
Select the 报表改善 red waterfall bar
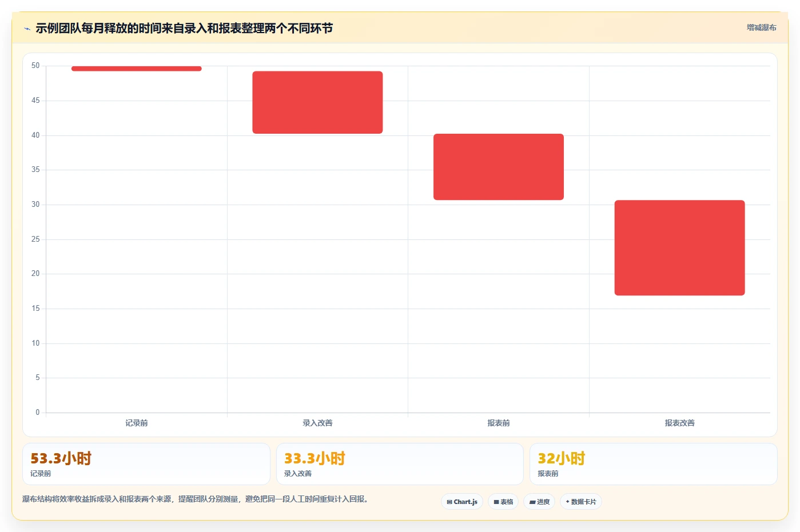(679, 247)
